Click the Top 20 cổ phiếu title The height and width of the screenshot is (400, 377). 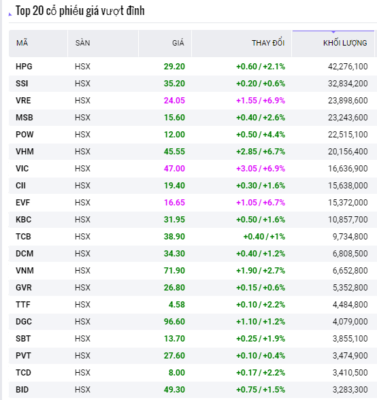tap(80, 11)
